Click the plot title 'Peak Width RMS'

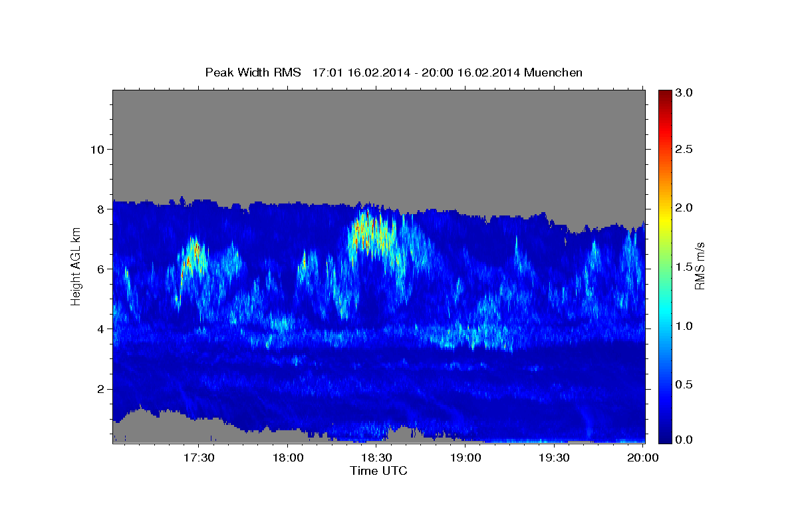(253, 72)
